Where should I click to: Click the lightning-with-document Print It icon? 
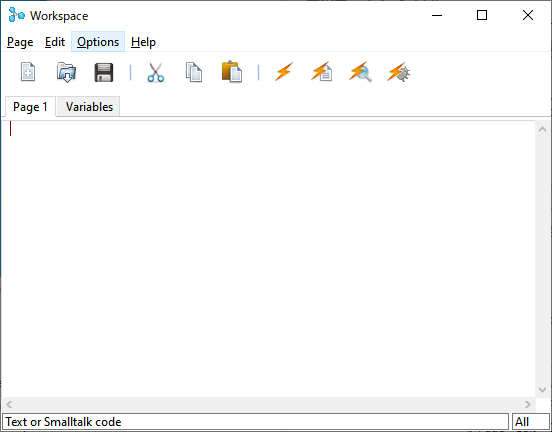[x=322, y=72]
